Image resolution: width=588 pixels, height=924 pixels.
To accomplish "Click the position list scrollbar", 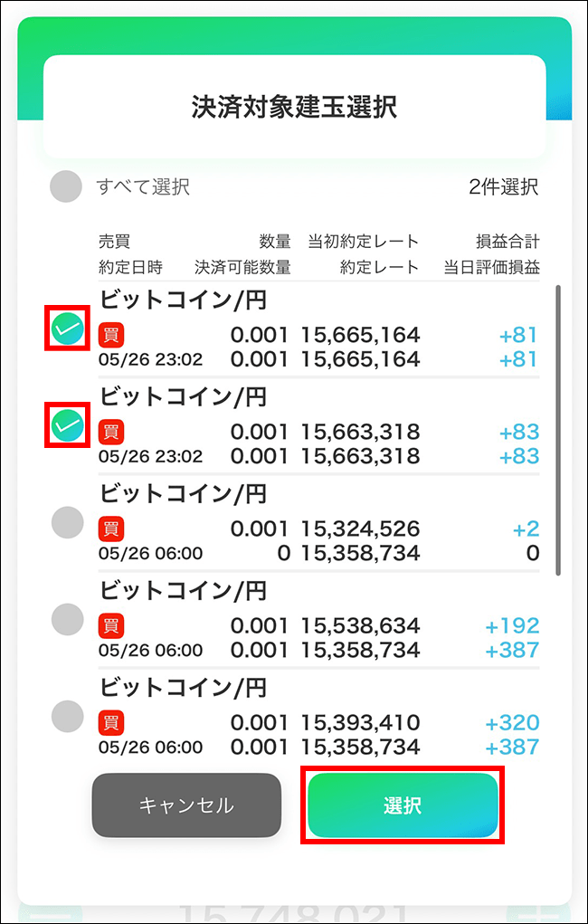I will pos(558,430).
